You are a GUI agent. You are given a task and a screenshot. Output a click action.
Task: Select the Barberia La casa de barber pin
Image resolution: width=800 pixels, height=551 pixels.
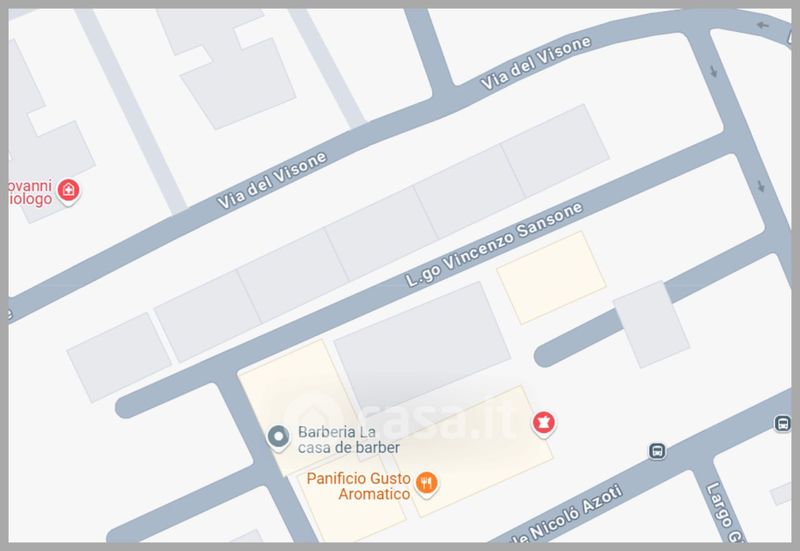tap(279, 438)
